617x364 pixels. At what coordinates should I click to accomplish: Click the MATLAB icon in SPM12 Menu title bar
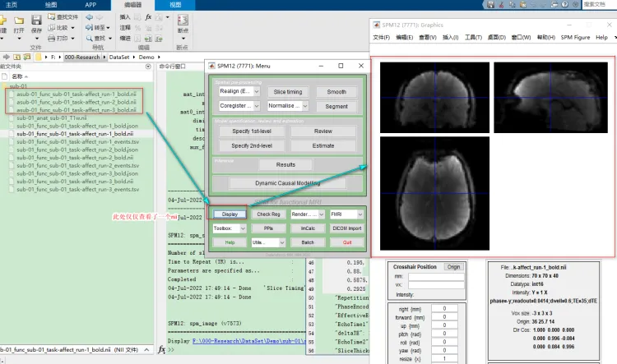tap(211, 66)
